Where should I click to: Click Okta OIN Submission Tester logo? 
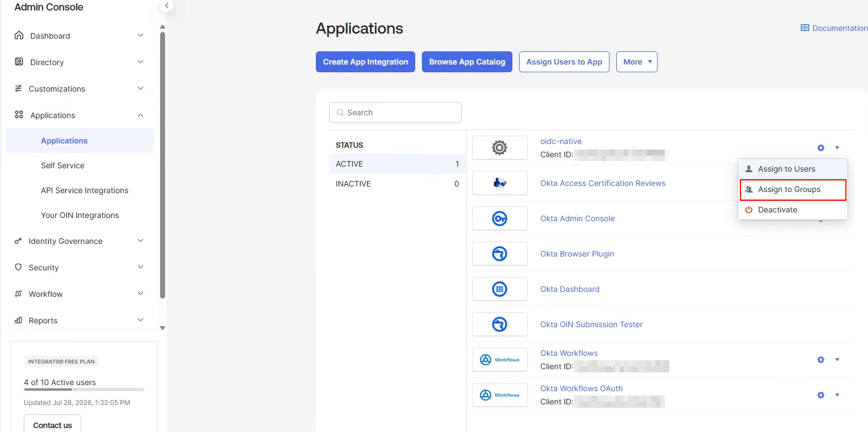point(500,324)
